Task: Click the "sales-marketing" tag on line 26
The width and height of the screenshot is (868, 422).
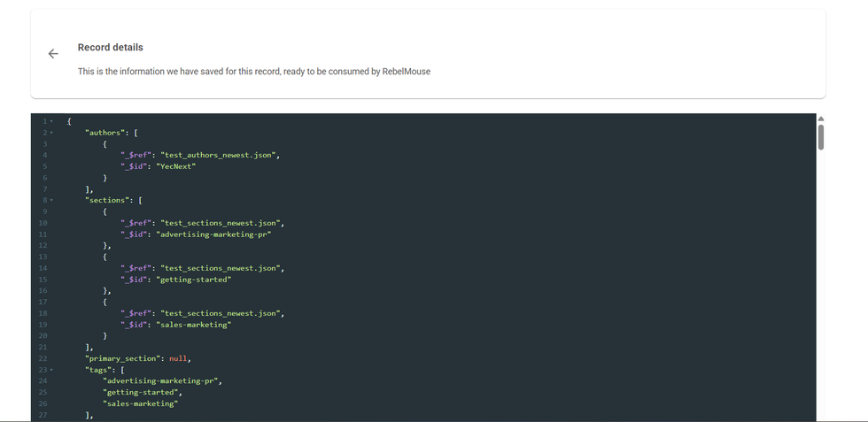Action: (x=140, y=403)
